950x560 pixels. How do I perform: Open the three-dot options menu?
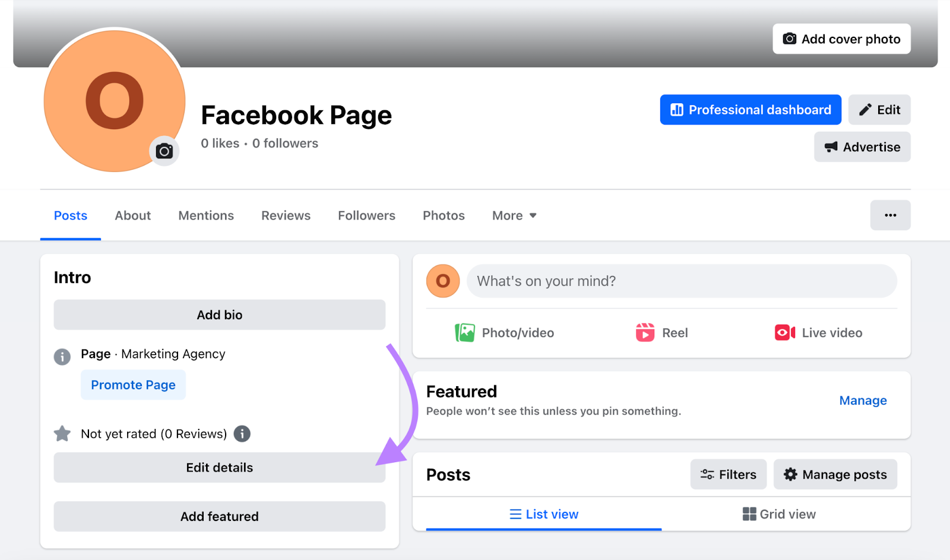coord(890,215)
